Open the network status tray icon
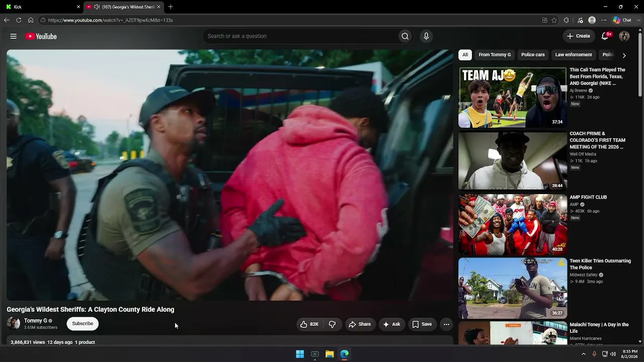644x362 pixels. [x=605, y=354]
